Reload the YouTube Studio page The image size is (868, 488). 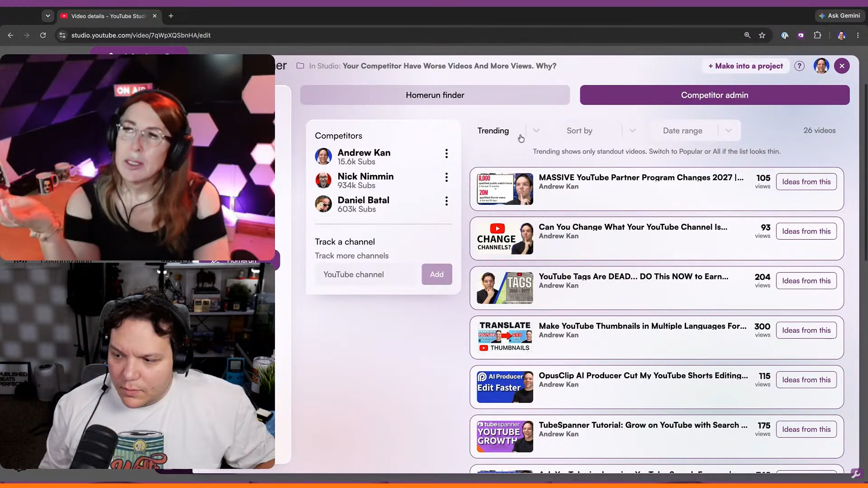(43, 35)
